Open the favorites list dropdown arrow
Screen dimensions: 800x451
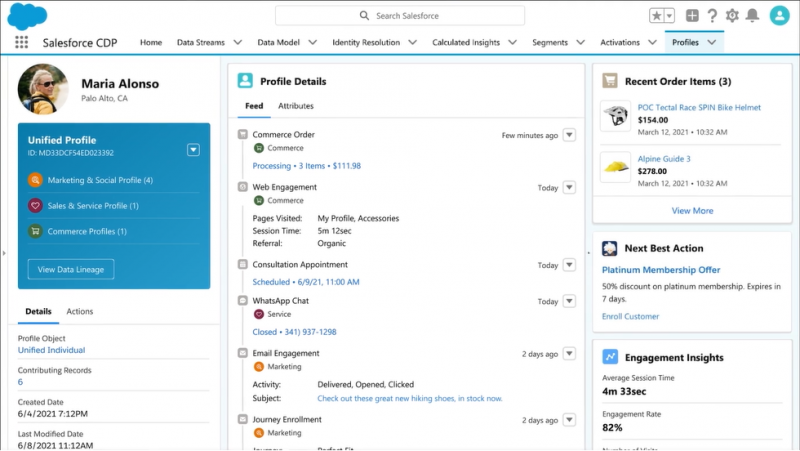pyautogui.click(x=669, y=16)
